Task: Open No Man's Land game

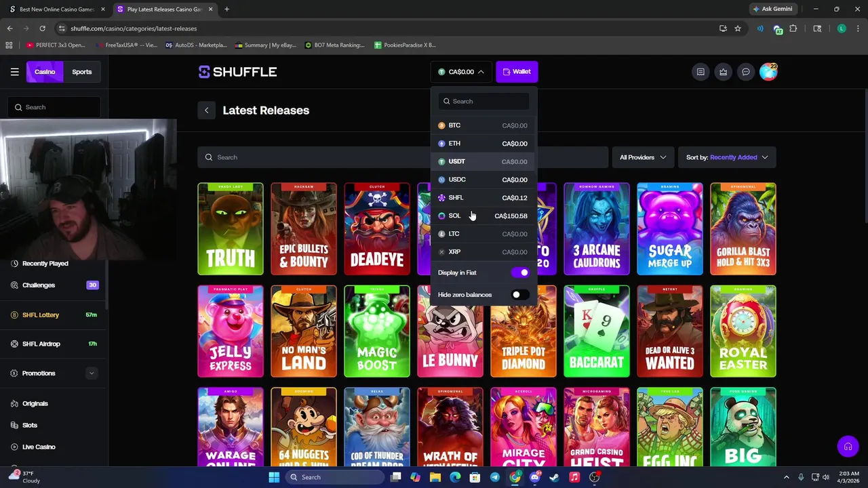Action: click(x=304, y=331)
